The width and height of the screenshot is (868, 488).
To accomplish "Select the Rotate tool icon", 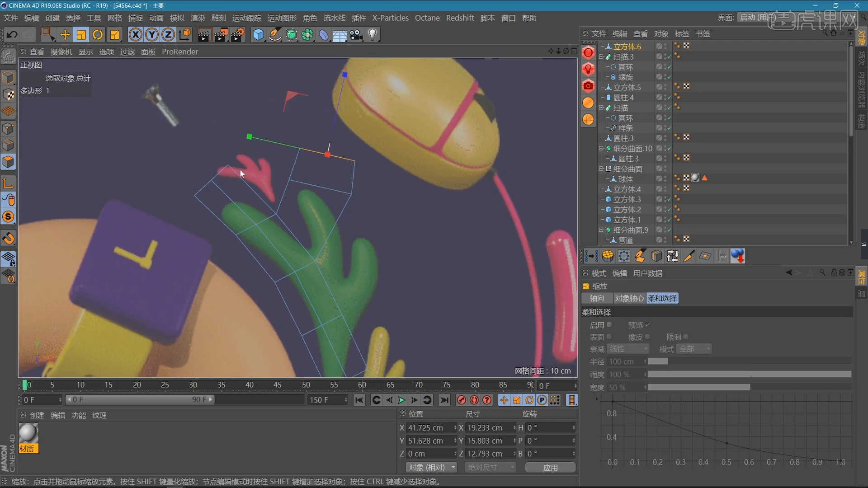I will point(98,35).
